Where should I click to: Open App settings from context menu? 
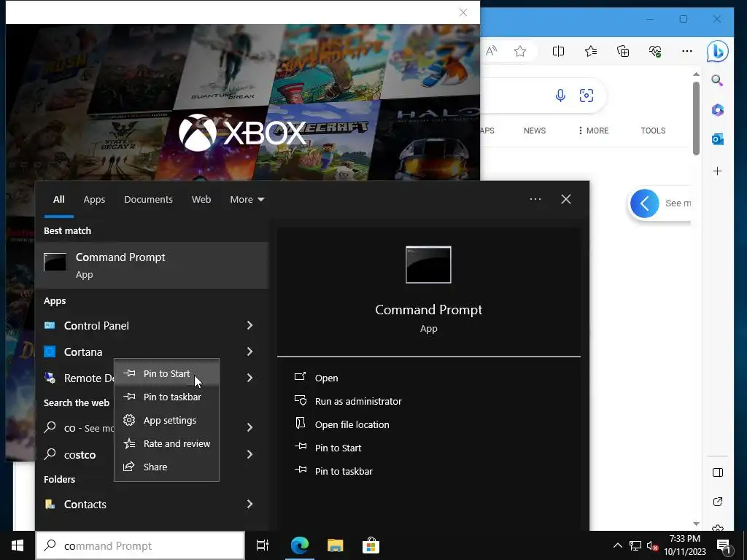click(166, 421)
